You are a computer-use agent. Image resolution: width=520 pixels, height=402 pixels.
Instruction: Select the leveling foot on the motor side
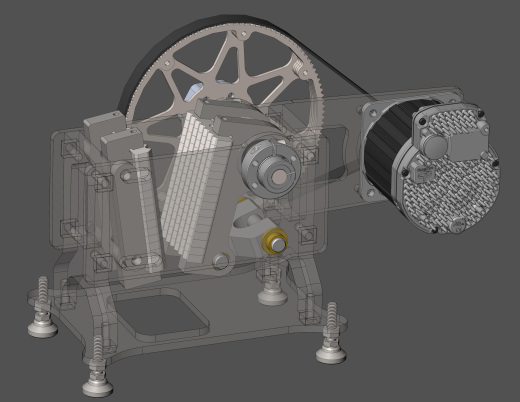331,333
